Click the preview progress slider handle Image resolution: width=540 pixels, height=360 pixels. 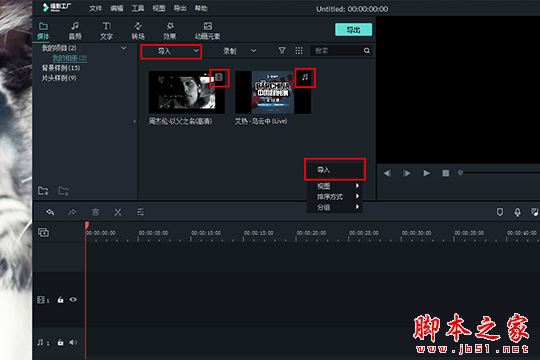[x=460, y=173]
